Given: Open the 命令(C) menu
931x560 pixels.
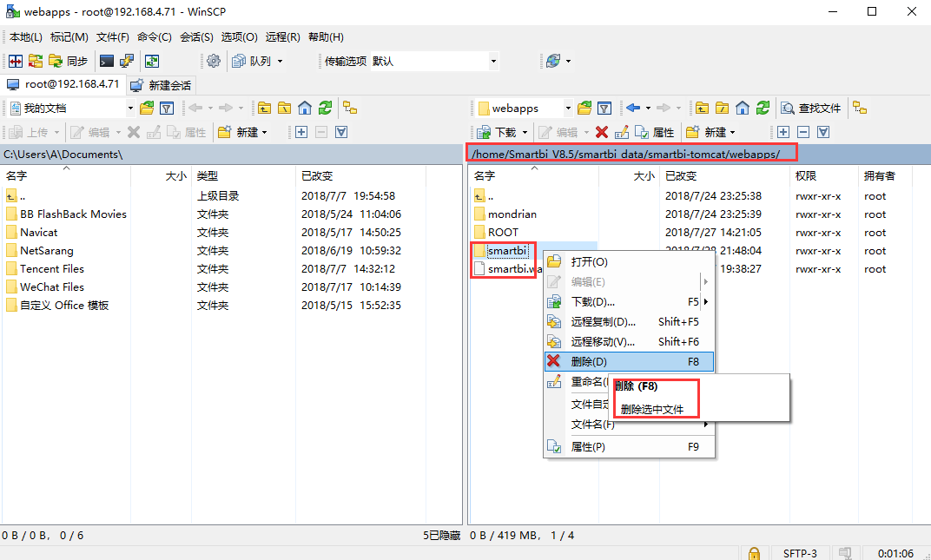Looking at the screenshot, I should pyautogui.click(x=155, y=36).
